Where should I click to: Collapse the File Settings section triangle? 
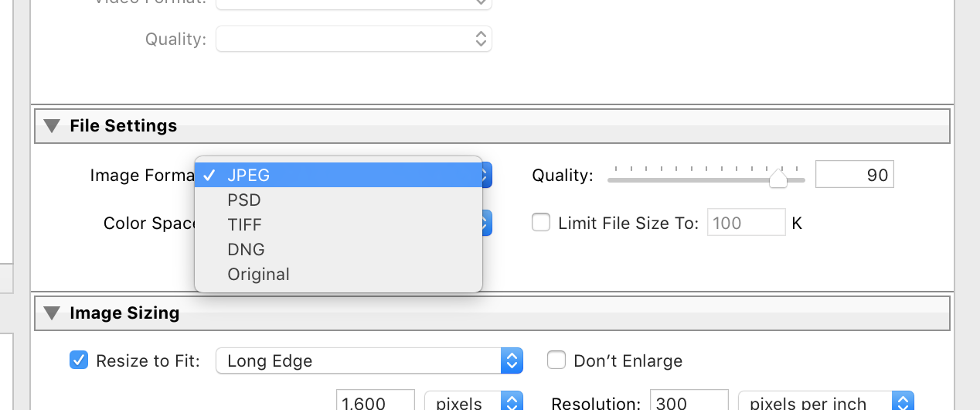[x=51, y=126]
